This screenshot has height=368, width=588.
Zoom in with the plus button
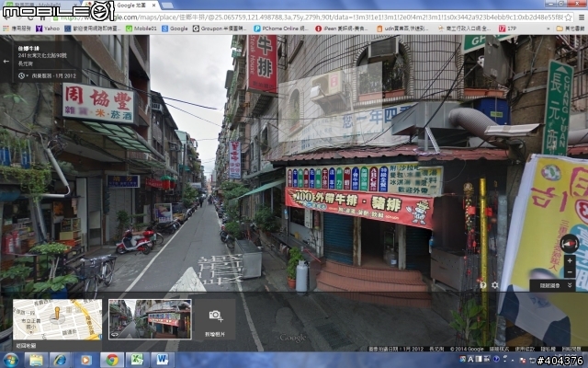[x=570, y=260]
